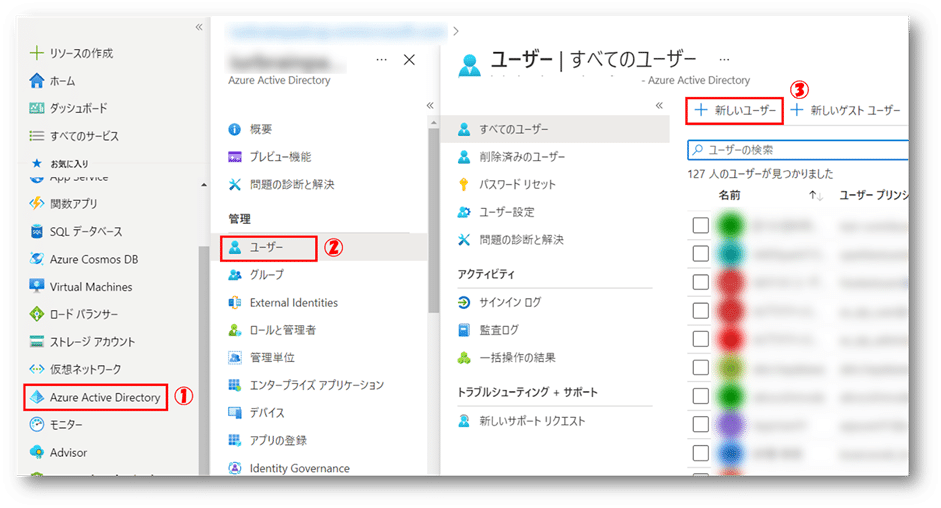Viewport: 941px width, 508px height.
Task: Click the breadcrumb chevron arrow at top
Action: [x=456, y=31]
